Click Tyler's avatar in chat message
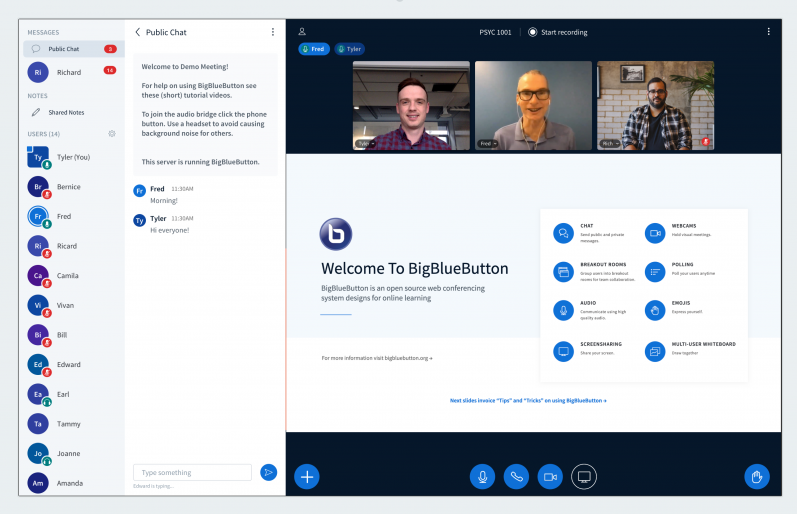The height and width of the screenshot is (514, 797). [x=139, y=221]
